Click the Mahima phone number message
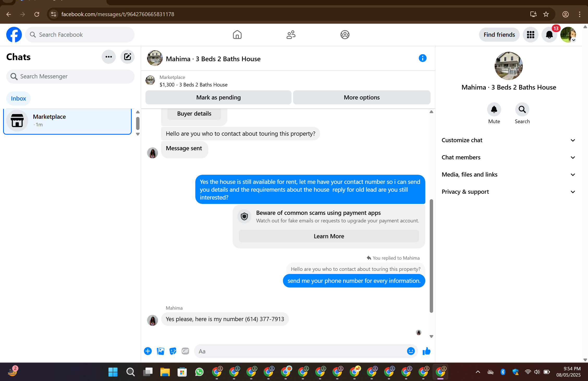588x381 pixels. pos(225,319)
